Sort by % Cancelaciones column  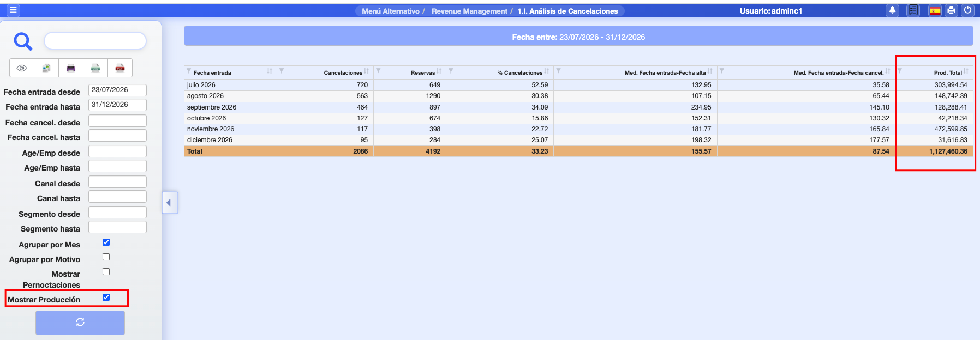click(547, 71)
